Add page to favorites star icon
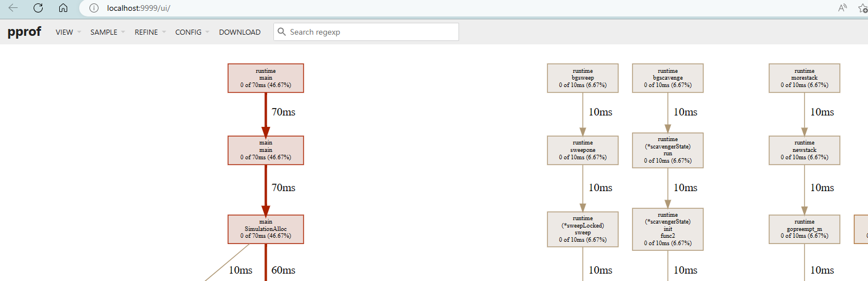The image size is (868, 281). point(863,8)
